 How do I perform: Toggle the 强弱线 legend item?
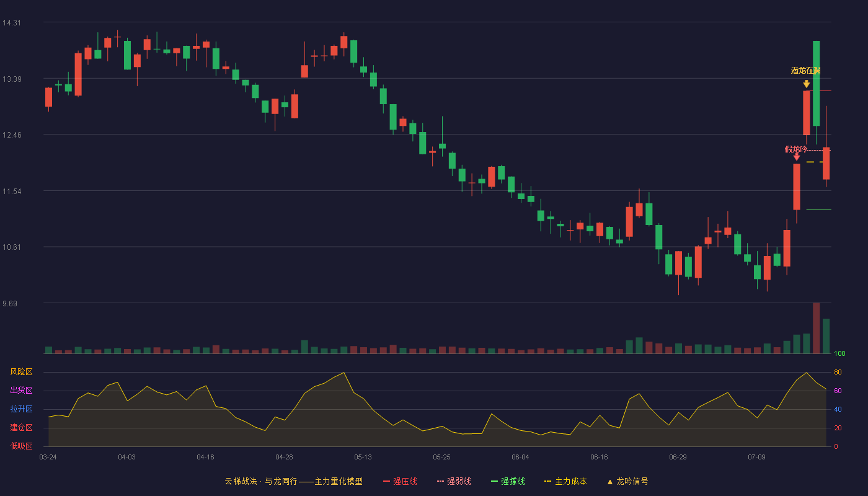click(454, 481)
